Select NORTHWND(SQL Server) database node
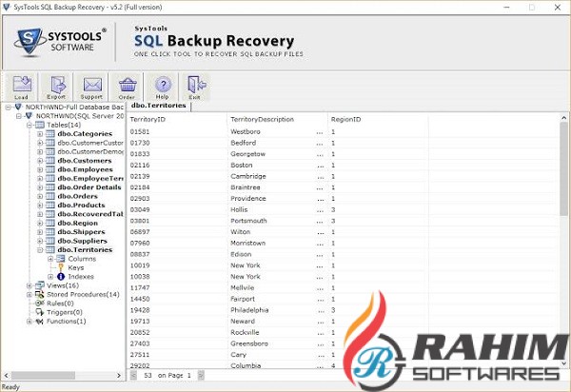The image size is (571, 392). [x=80, y=116]
